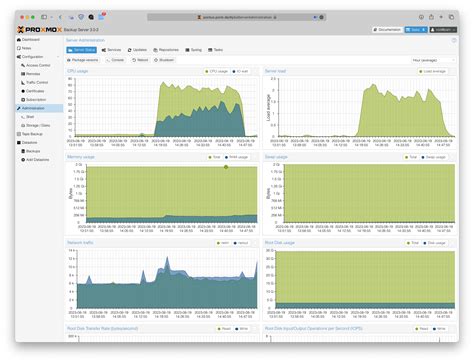Switch to the Tasks tab
Viewport: 474px width, 362px height.
tap(215, 50)
